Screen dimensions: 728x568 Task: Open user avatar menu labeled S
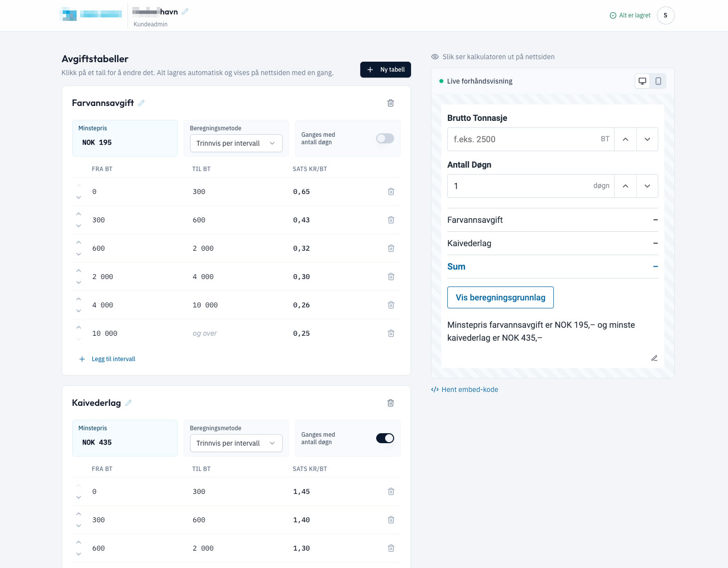tap(666, 15)
